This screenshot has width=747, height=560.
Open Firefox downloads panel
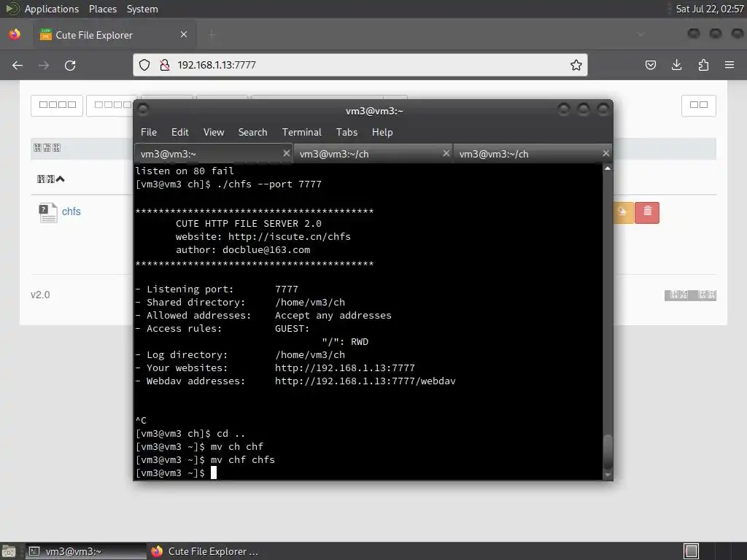pyautogui.click(x=676, y=65)
